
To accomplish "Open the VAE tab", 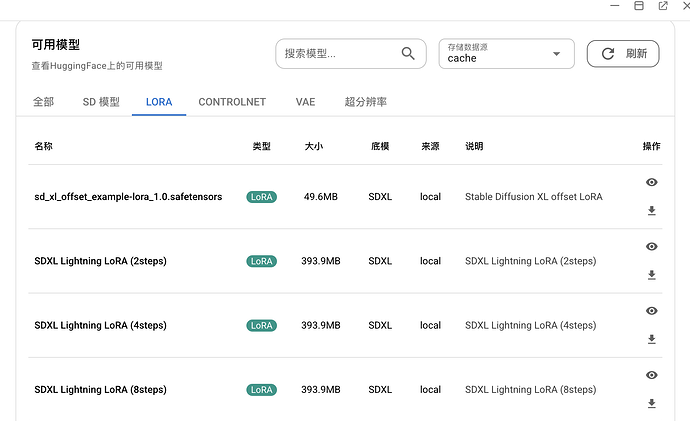I will click(x=305, y=102).
